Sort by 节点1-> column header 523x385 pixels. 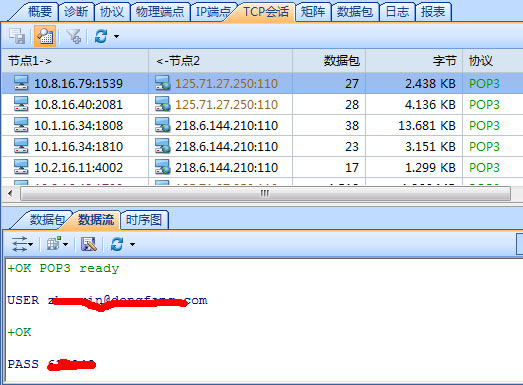(x=75, y=61)
